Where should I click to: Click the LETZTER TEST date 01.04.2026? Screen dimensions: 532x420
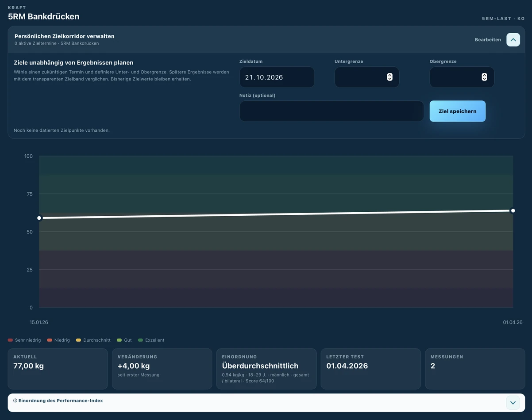click(347, 366)
